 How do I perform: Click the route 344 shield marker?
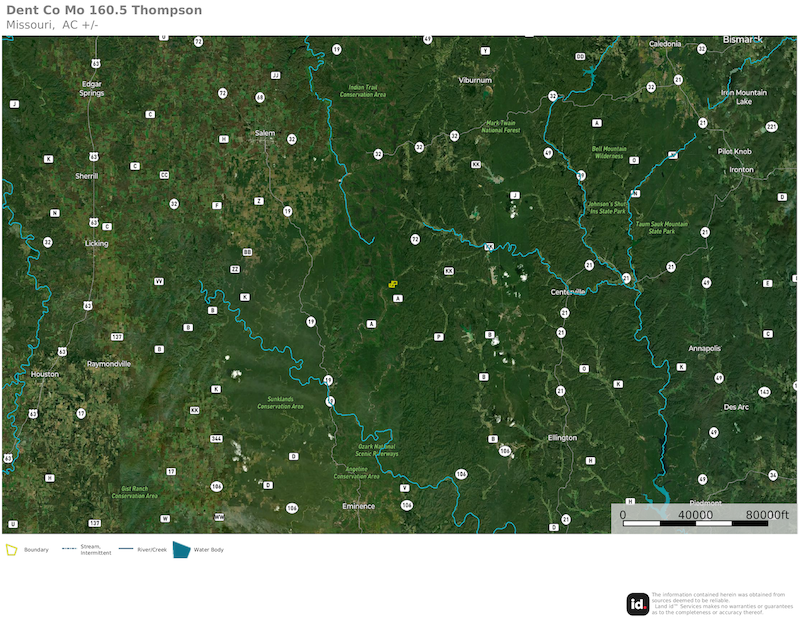coord(216,438)
